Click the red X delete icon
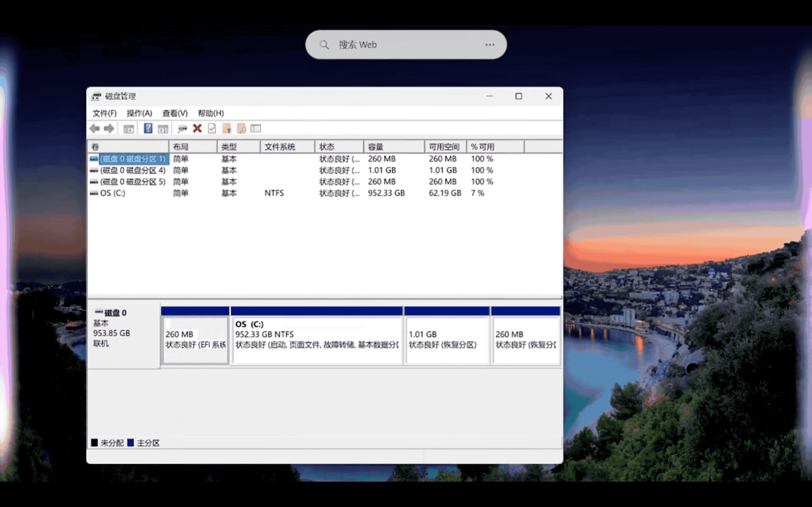Image resolution: width=812 pixels, height=507 pixels. point(197,128)
